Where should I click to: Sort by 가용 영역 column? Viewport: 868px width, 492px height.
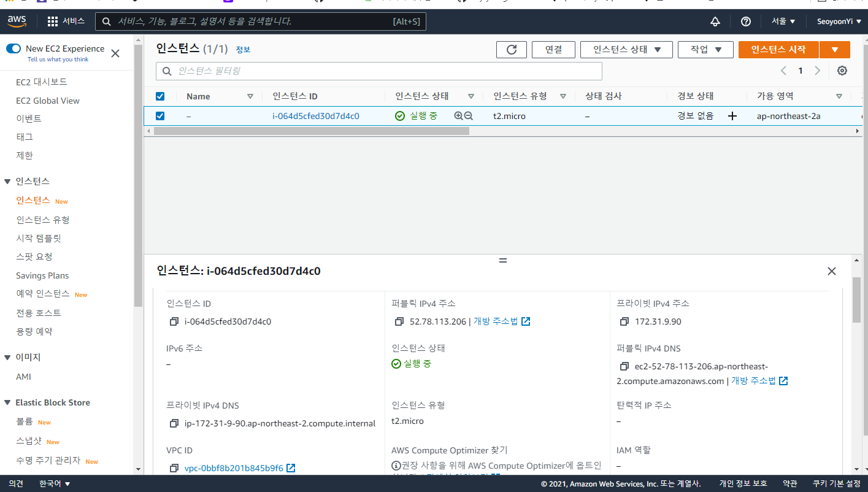coord(839,96)
